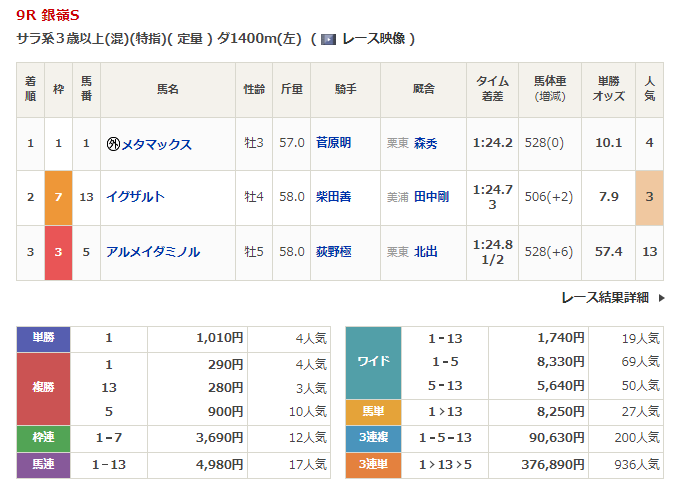Open レース結果詳細 full results
This screenshot has width=676, height=485.
pyautogui.click(x=604, y=297)
